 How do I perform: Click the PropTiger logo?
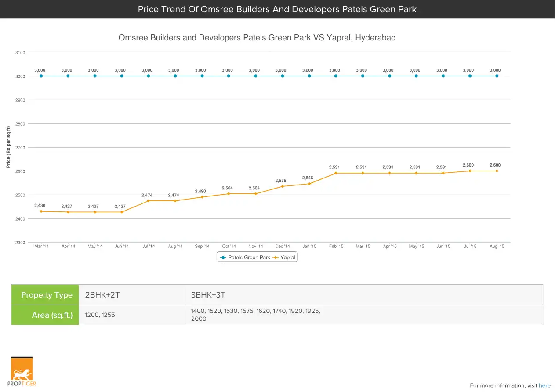click(x=22, y=371)
